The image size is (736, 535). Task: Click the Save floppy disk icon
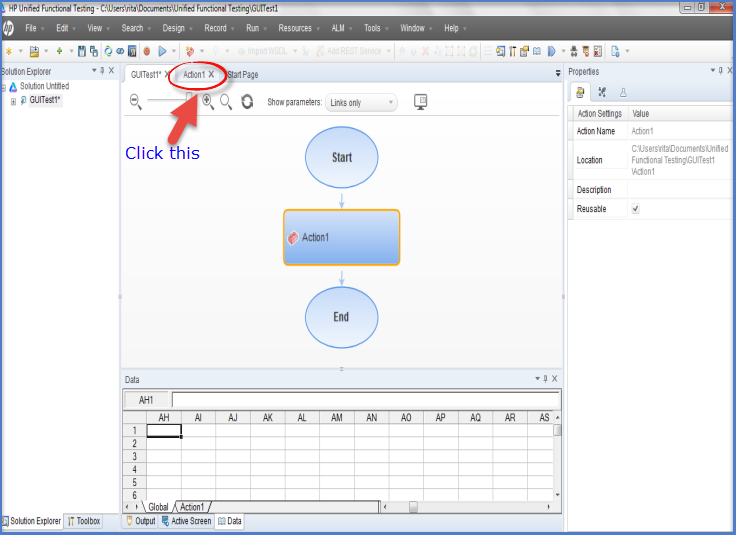(82, 51)
